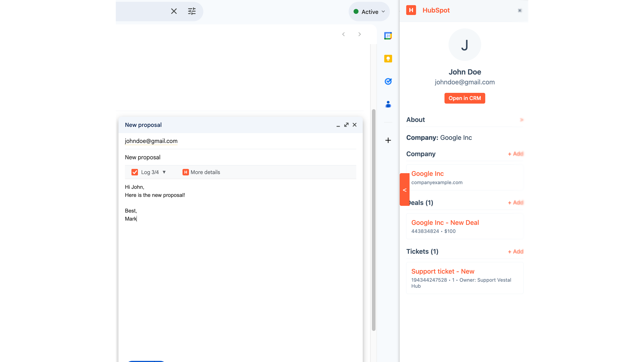The height and width of the screenshot is (362, 644).
Task: Open Google Calendar from the side panel
Action: point(388,36)
